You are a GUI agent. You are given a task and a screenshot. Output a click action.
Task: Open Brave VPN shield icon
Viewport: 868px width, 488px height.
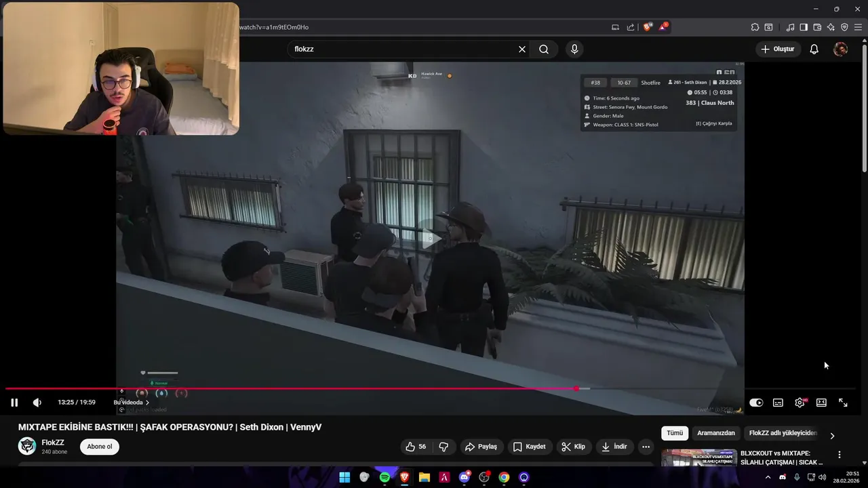[844, 27]
